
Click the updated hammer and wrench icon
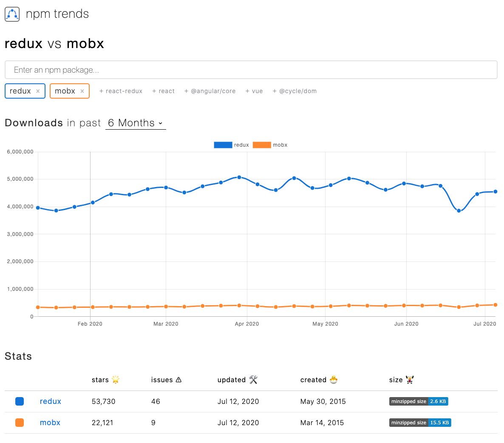point(253,380)
